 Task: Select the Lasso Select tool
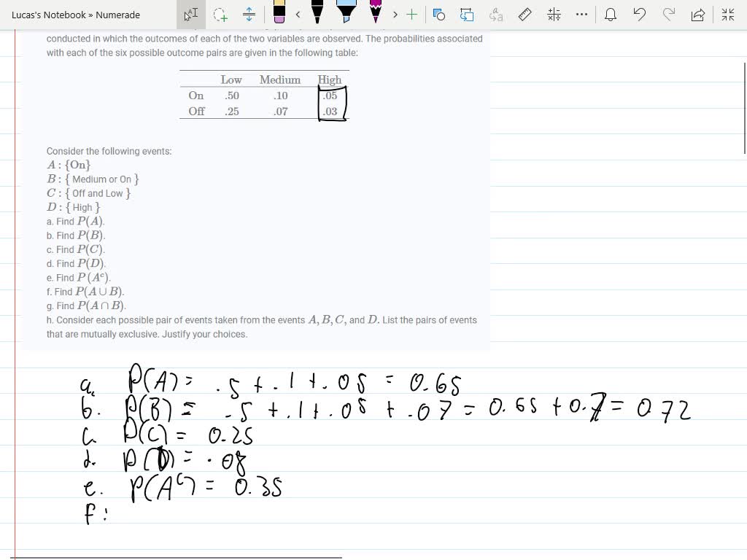pos(220,15)
